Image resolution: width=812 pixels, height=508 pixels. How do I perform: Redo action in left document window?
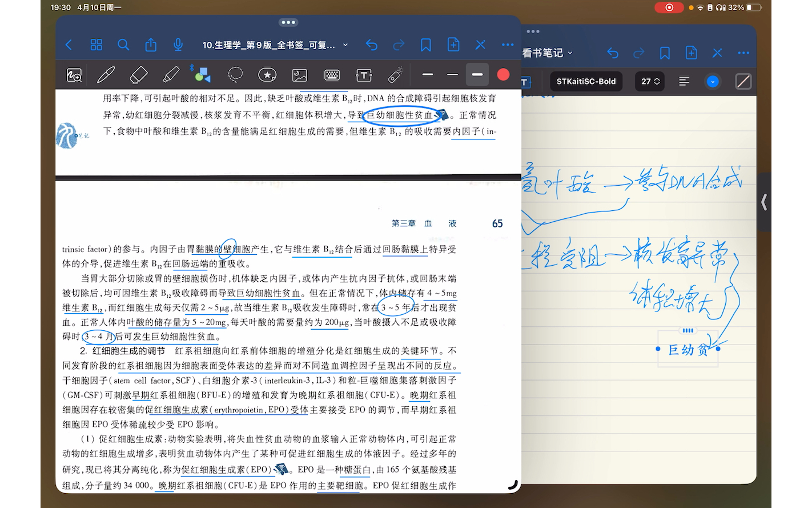coord(399,45)
